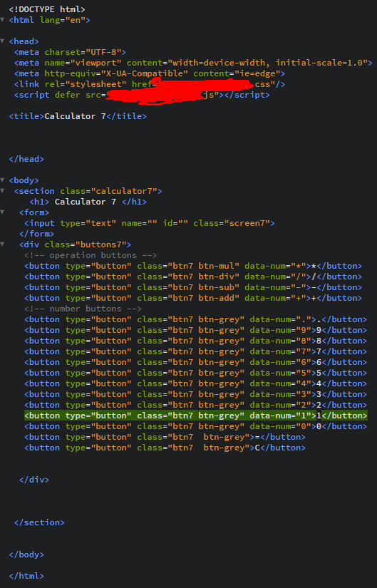The image size is (377, 588).
Task: Select the operation buttons comment
Action: point(91,255)
